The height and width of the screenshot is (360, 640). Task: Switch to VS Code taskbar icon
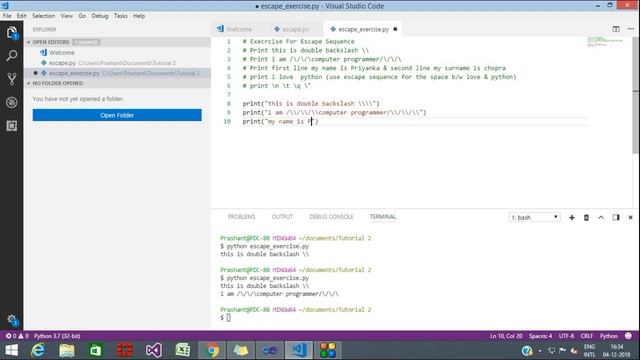click(x=299, y=350)
